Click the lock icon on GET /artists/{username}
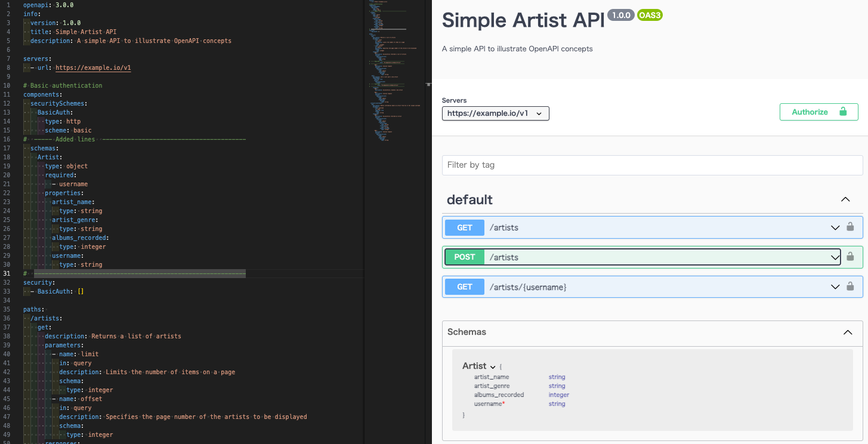 [x=850, y=286]
